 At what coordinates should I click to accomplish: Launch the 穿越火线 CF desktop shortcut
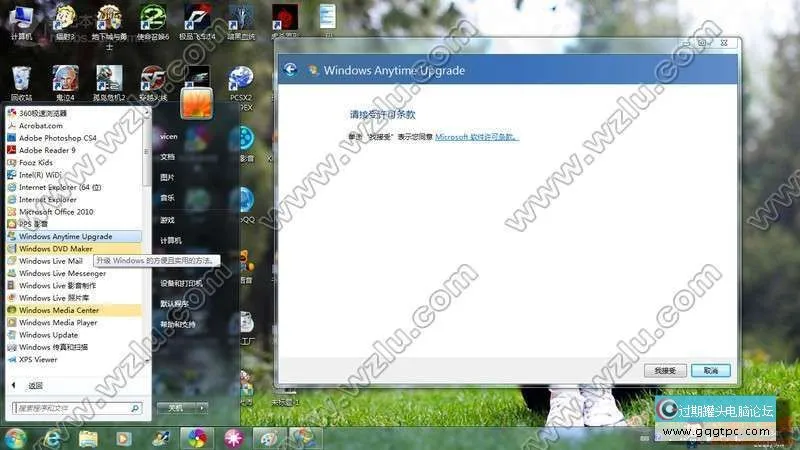[x=153, y=83]
